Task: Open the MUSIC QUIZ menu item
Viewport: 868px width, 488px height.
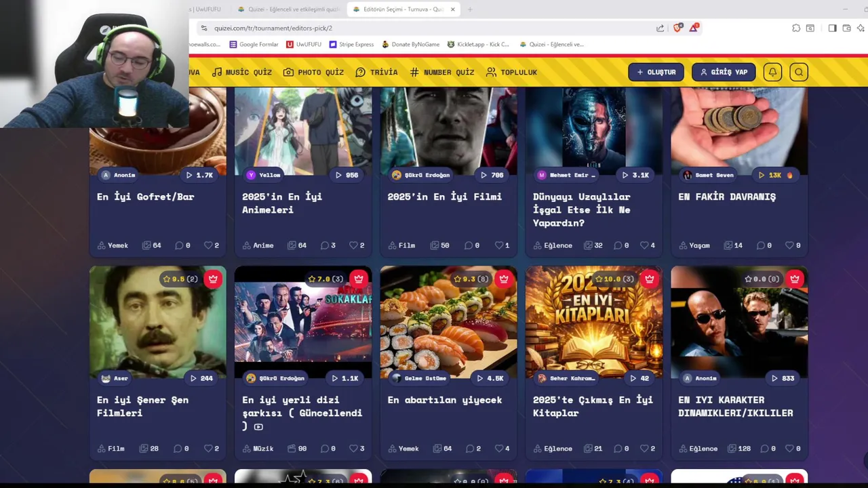Action: [x=241, y=72]
